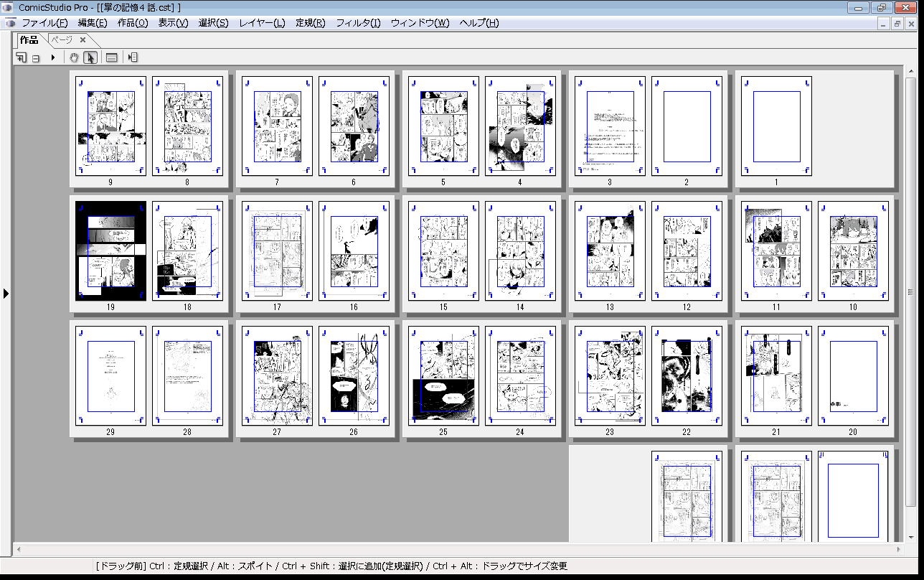This screenshot has width=924, height=580.
Task: Open the 選択(S) menu
Action: (x=213, y=23)
